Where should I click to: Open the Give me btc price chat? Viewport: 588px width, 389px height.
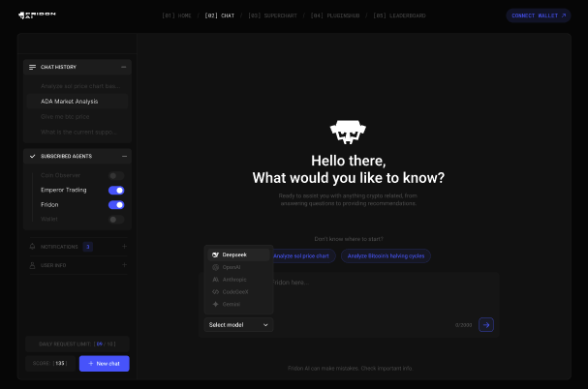(x=77, y=117)
